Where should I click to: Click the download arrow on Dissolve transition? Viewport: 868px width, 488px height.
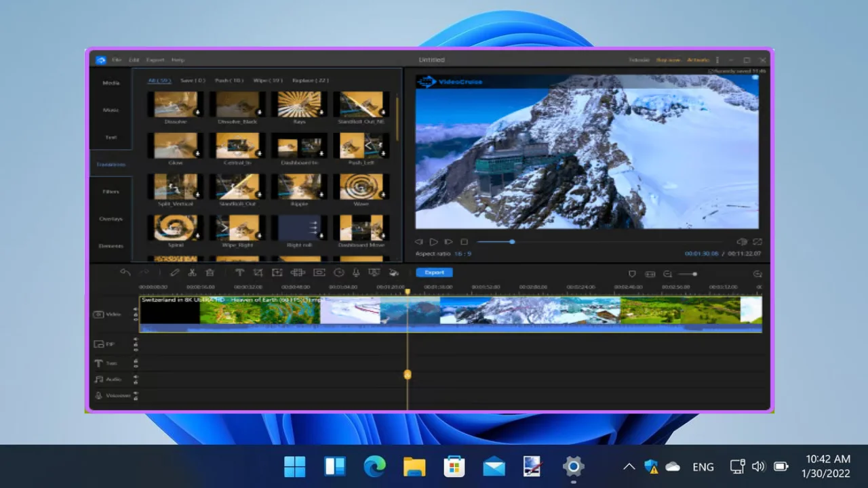coord(197,113)
